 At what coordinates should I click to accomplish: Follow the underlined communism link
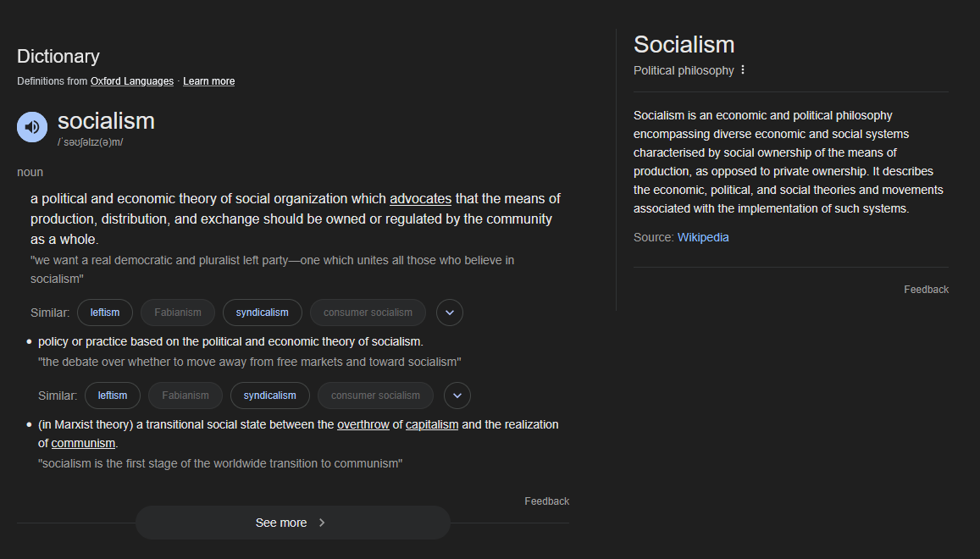click(x=83, y=443)
